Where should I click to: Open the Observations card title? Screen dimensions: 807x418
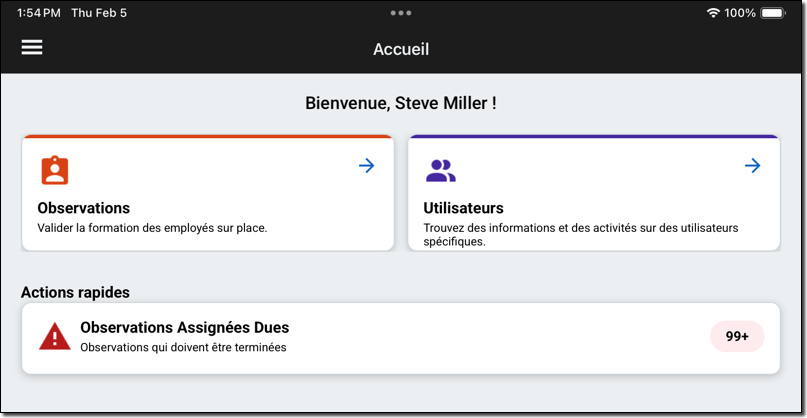point(84,208)
